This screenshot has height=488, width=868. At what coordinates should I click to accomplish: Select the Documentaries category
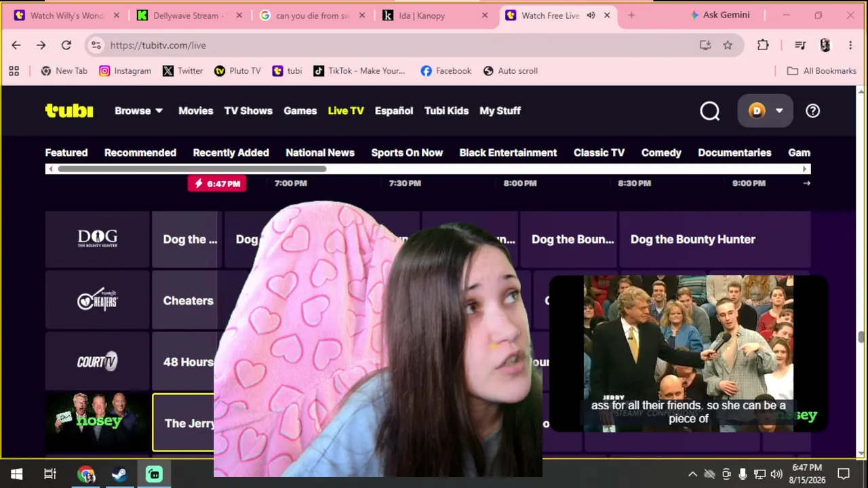(x=734, y=152)
